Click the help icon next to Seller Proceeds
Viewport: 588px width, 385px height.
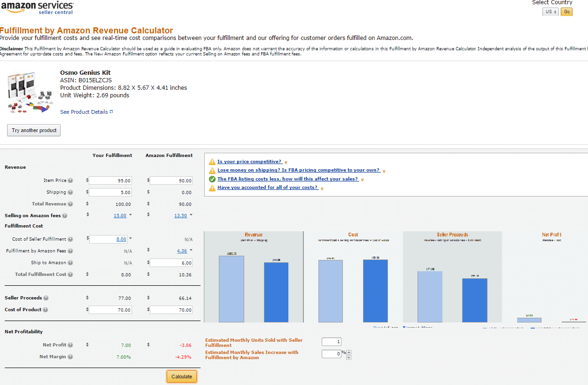click(x=46, y=298)
